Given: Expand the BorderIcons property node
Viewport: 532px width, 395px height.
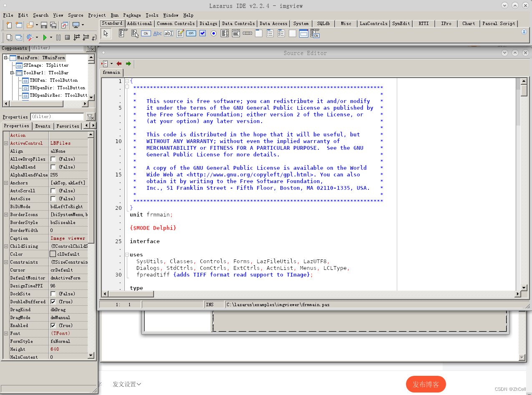Looking at the screenshot, I should pos(6,214).
